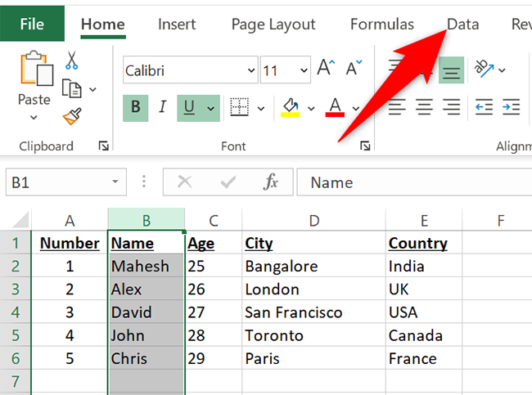Switch to the Formulas tab
The width and height of the screenshot is (532, 395).
click(x=382, y=25)
